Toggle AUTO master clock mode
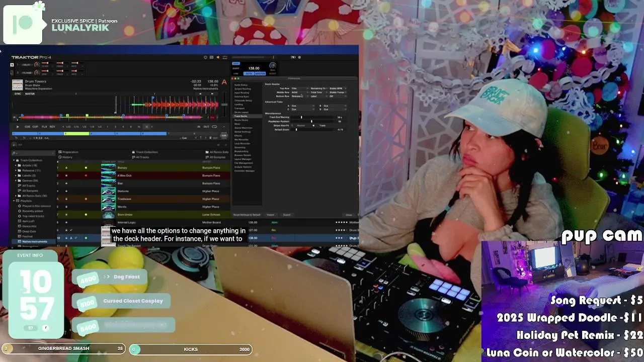The height and width of the screenshot is (362, 644). tap(249, 73)
